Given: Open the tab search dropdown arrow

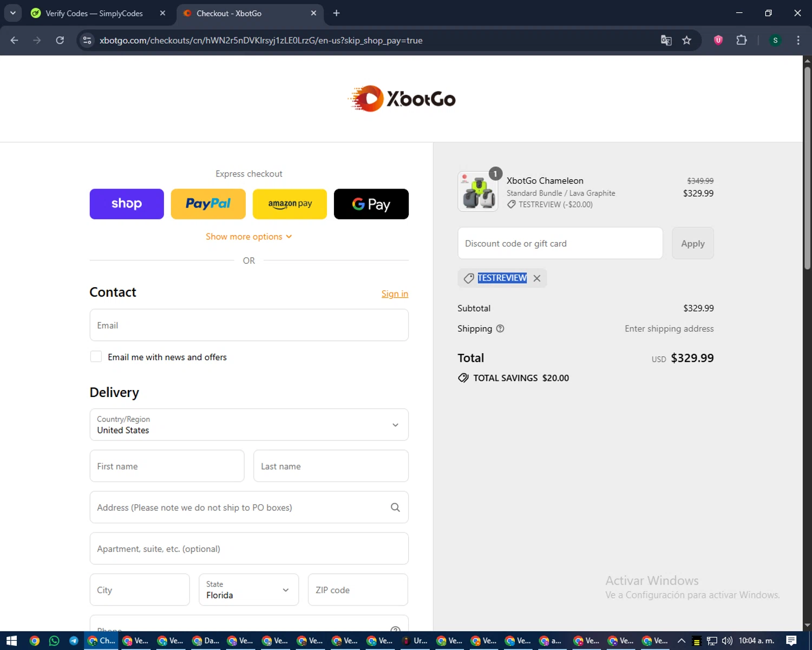Looking at the screenshot, I should pyautogui.click(x=12, y=13).
